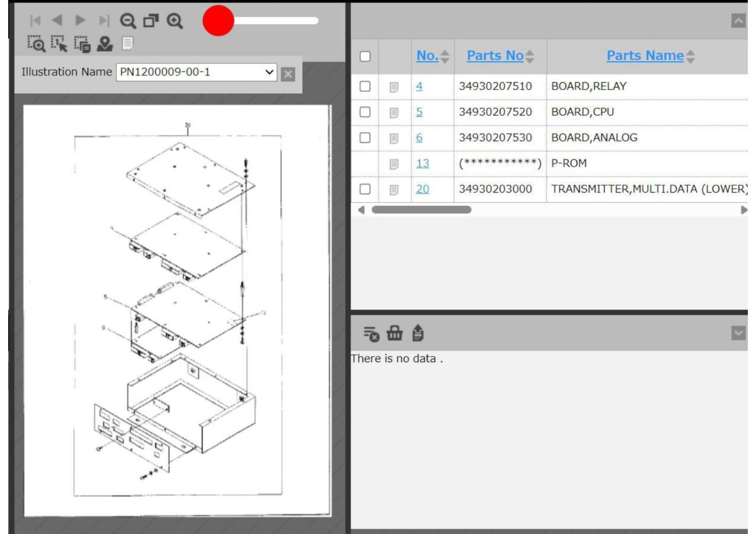756x534 pixels.
Task: Open item number 13 link
Action: click(x=422, y=164)
